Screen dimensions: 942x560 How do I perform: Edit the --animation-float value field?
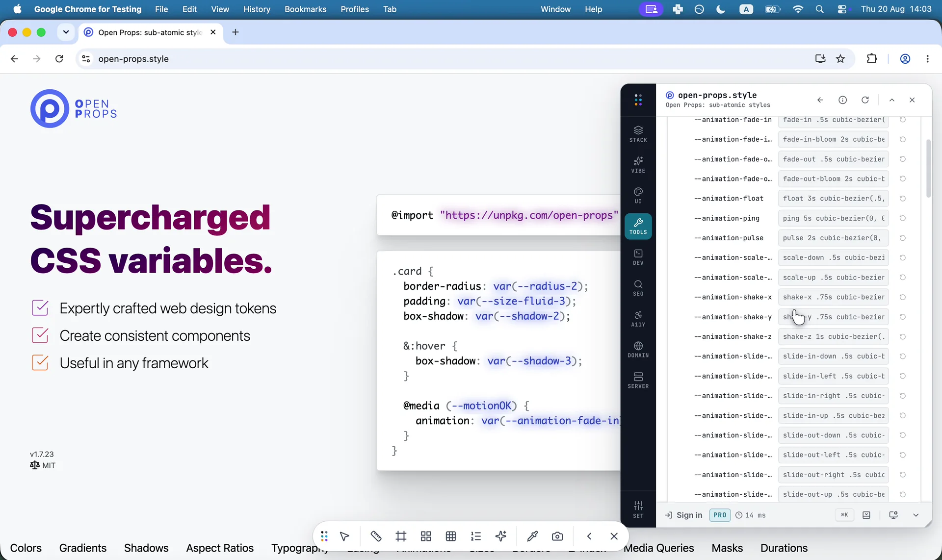coord(833,199)
